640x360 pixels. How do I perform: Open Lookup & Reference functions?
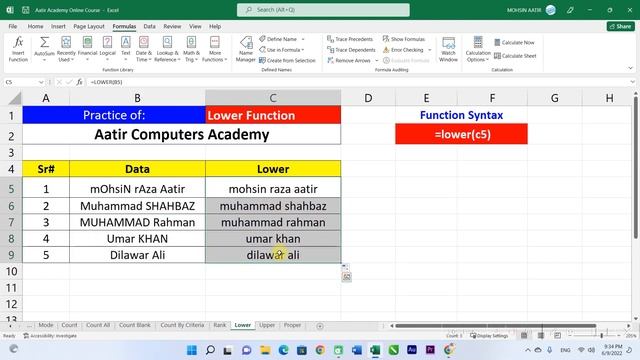coord(167,49)
